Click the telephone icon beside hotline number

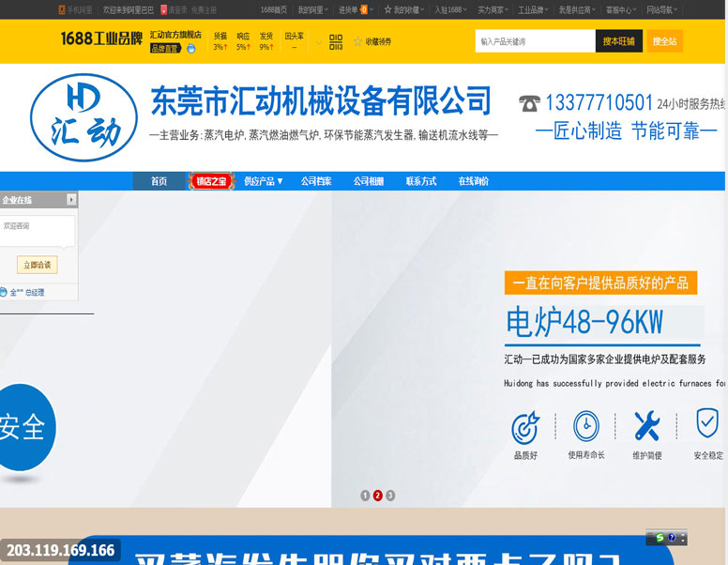click(529, 103)
